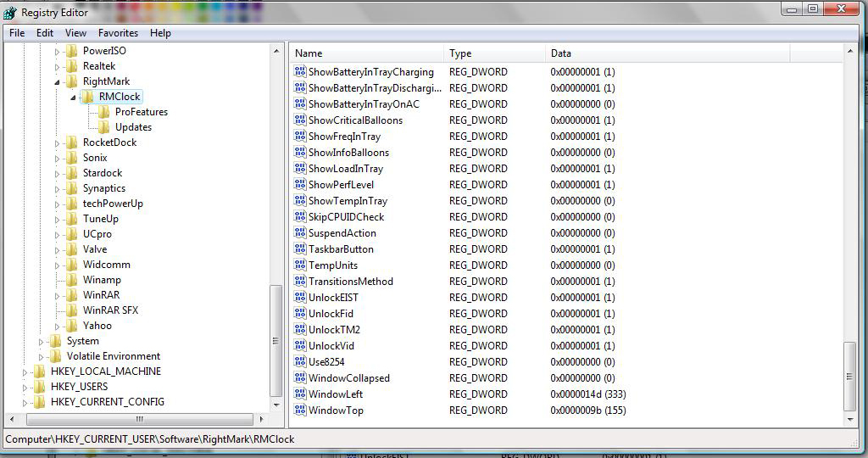Click the values pane vertical scrollbar thumb
The image size is (868, 458).
tap(849, 377)
